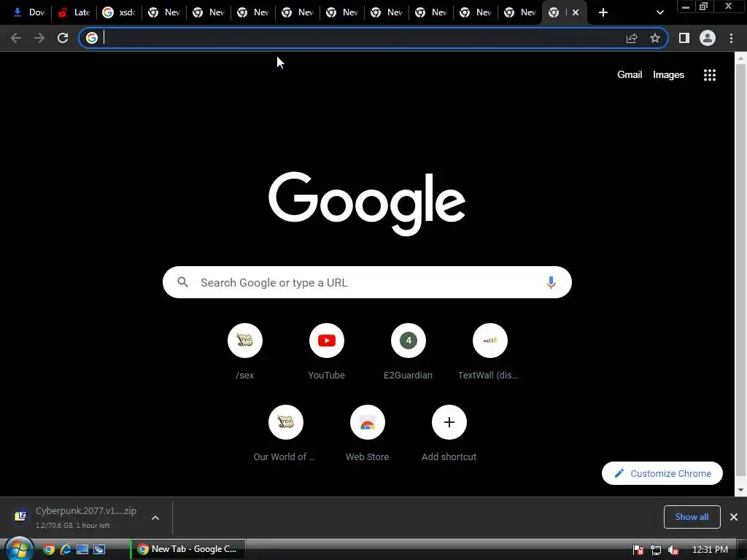Open the Chrome three-dot menu

coord(731,38)
